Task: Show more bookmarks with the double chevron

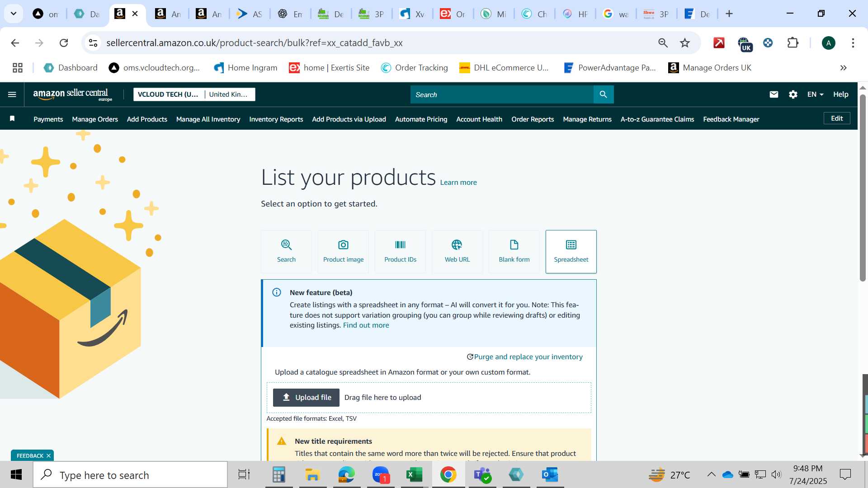Action: [x=843, y=68]
